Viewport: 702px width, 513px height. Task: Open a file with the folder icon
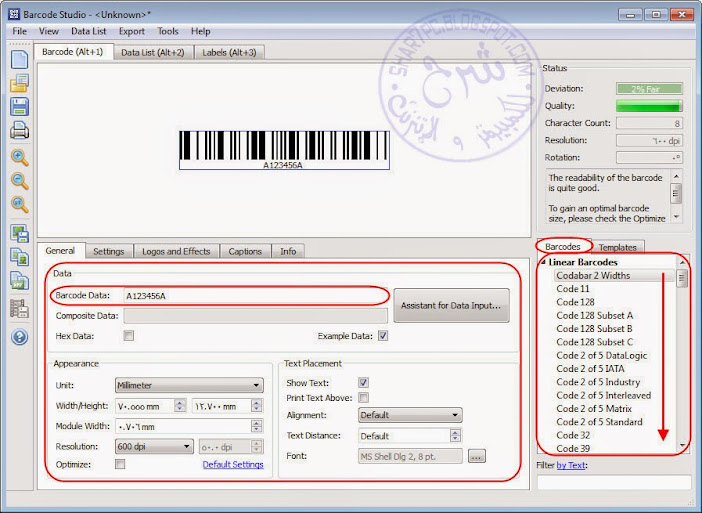pos(19,83)
